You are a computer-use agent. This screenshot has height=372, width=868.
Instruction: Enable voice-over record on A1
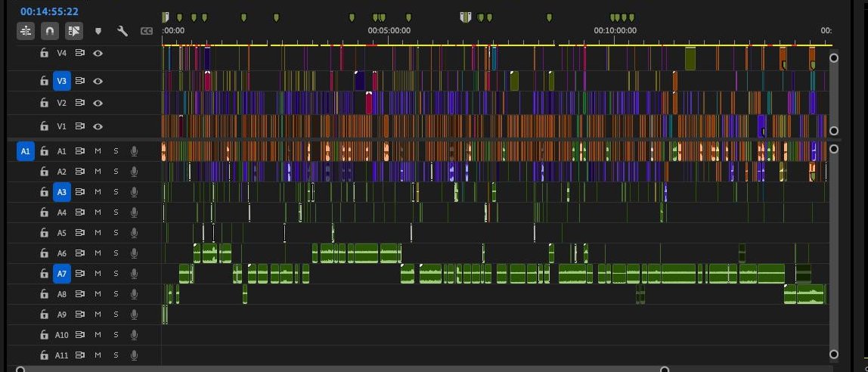click(134, 151)
